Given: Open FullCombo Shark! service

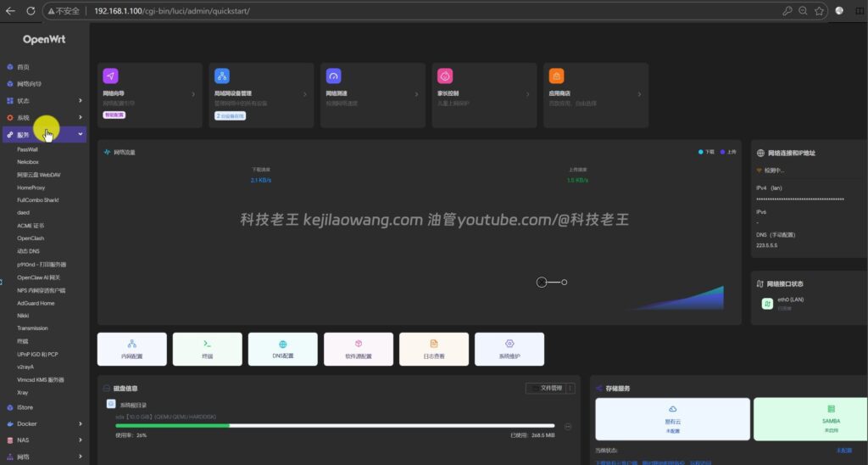Looking at the screenshot, I should click(x=37, y=200).
